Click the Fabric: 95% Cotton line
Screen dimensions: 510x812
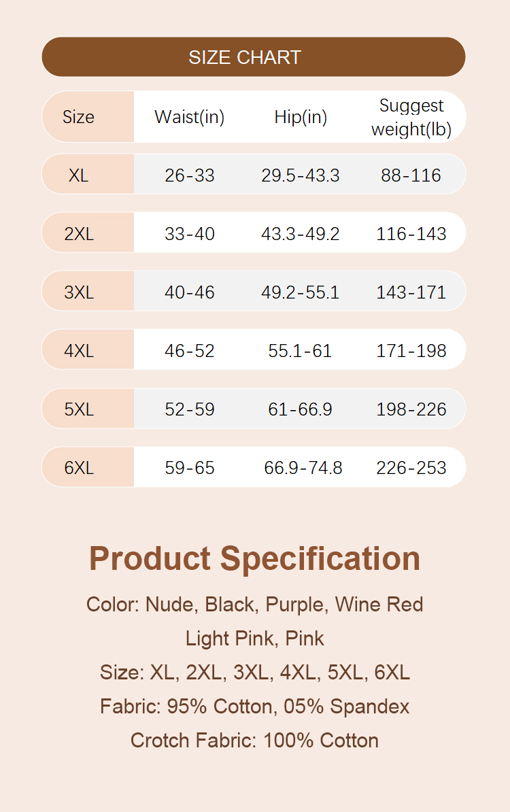(x=255, y=707)
